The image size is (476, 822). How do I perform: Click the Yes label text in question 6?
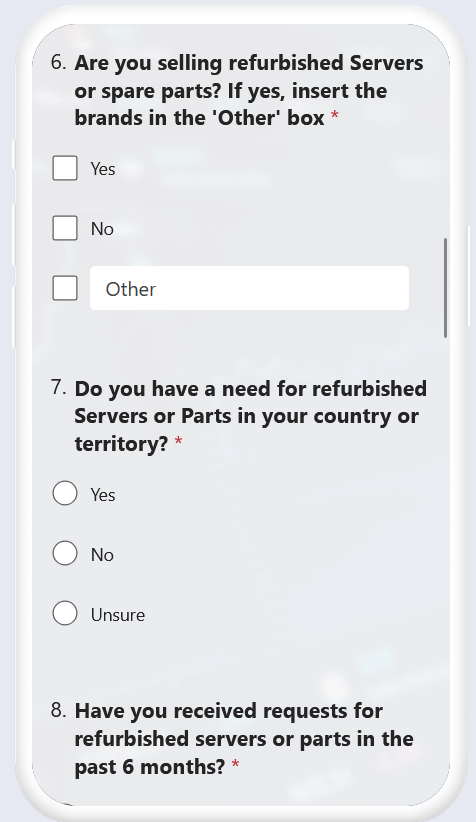pos(103,169)
